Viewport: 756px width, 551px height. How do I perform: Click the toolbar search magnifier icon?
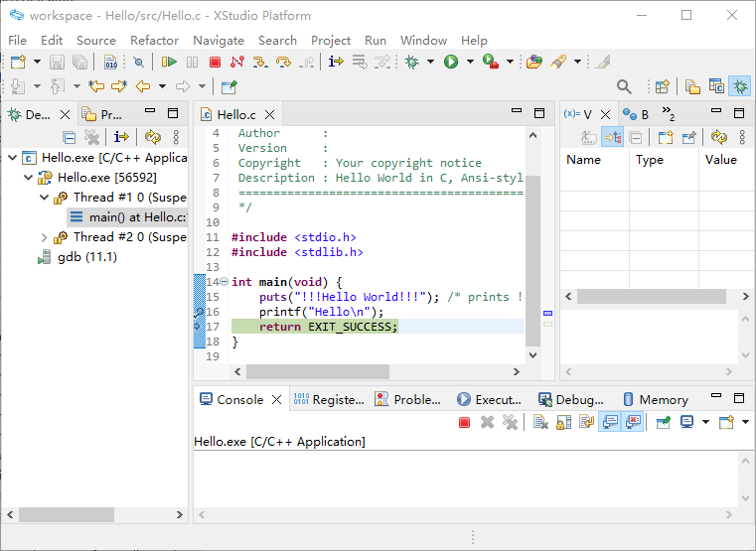click(x=624, y=86)
